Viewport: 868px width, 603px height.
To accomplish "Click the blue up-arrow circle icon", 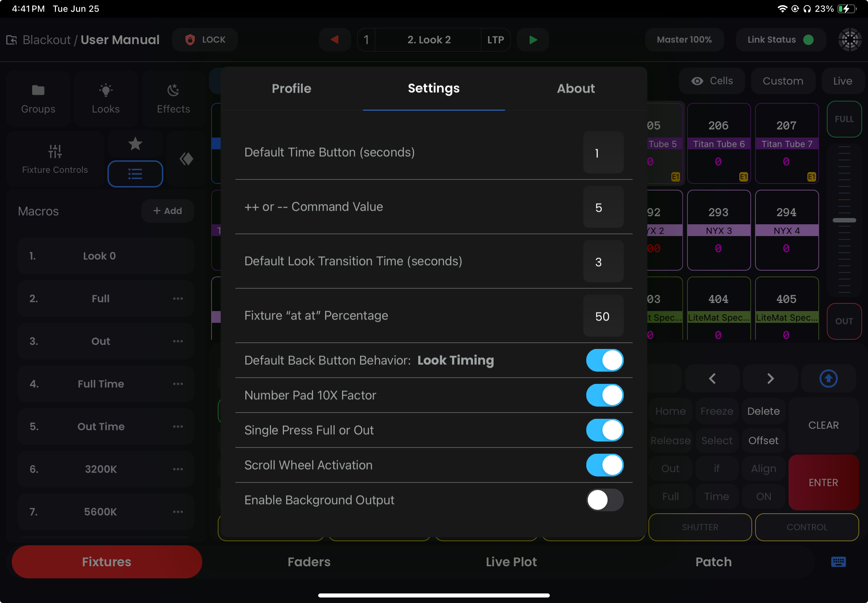I will pos(828,379).
